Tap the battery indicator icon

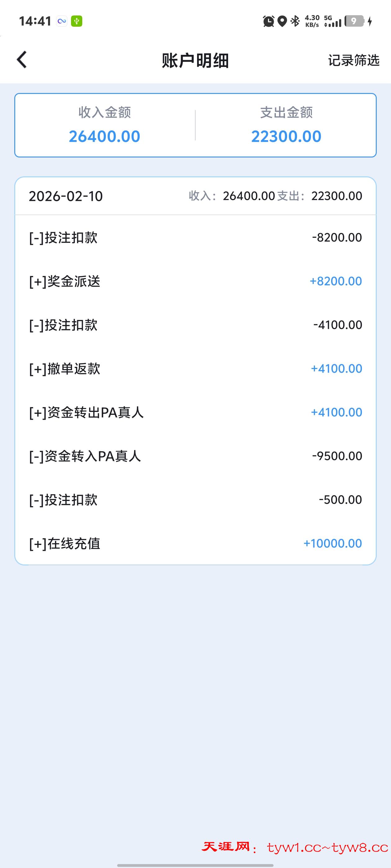(354, 21)
